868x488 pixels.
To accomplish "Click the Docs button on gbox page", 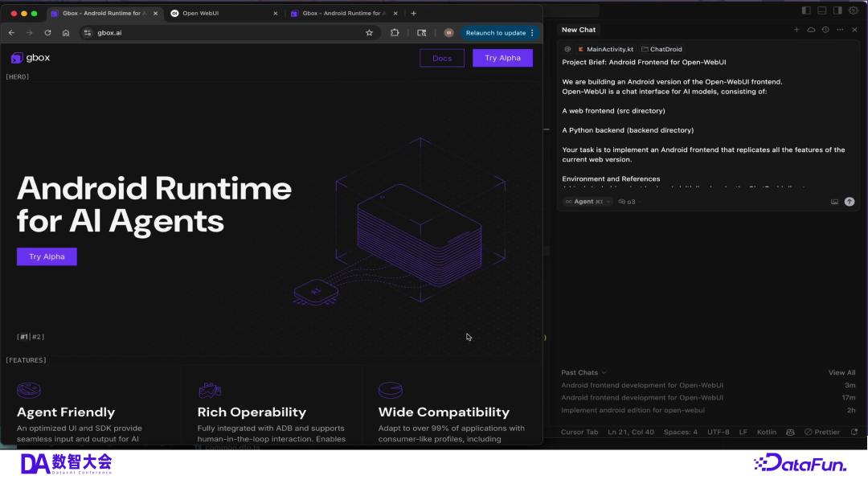I will [x=442, y=58].
